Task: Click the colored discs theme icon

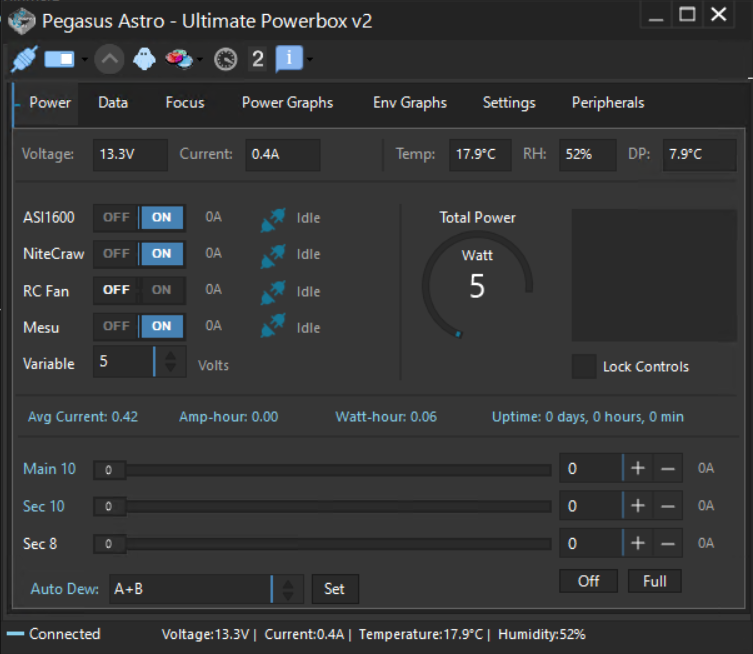Action: pos(178,60)
